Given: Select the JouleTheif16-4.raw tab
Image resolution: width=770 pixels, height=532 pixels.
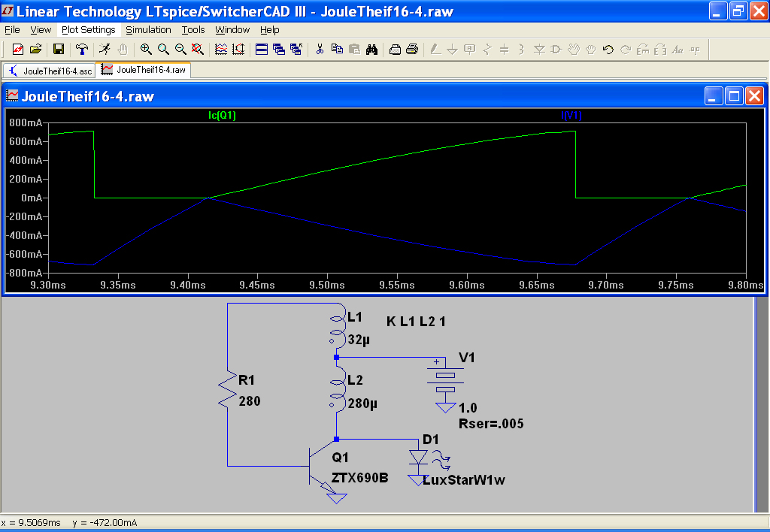Looking at the screenshot, I should pos(144,70).
